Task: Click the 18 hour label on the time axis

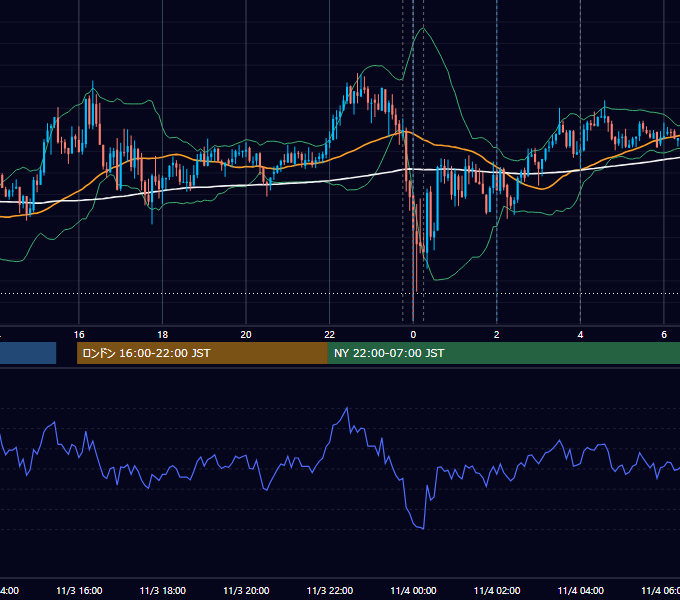Action: 163,335
